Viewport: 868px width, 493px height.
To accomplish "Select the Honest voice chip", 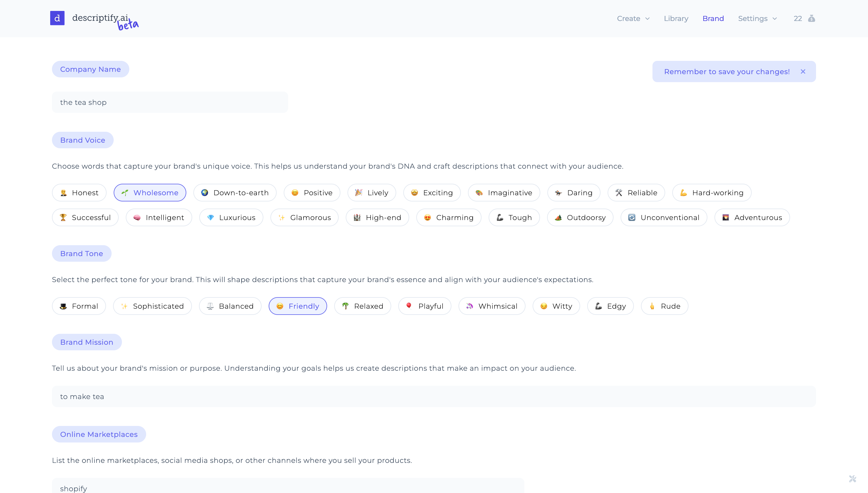I will [79, 193].
